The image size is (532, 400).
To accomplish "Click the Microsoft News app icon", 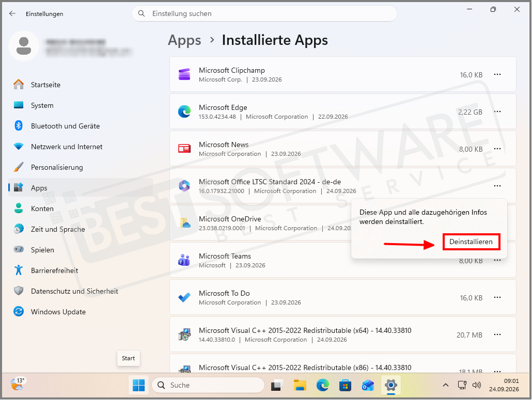I will [x=184, y=149].
